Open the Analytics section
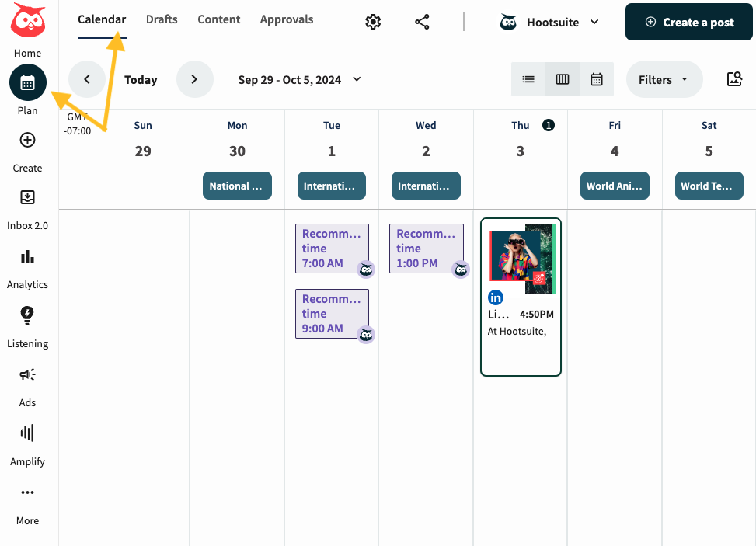The width and height of the screenshot is (756, 546). [x=27, y=257]
